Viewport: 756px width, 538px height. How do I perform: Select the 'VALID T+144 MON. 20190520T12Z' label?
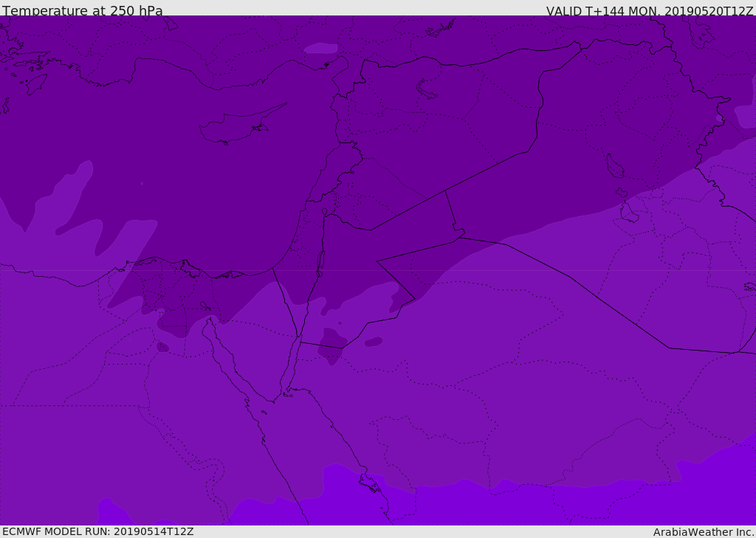click(650, 10)
